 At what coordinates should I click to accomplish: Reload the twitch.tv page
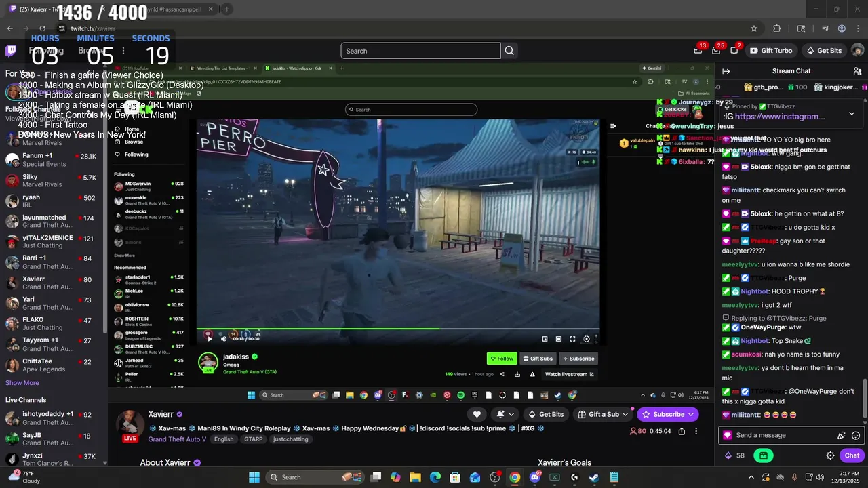[x=43, y=28]
